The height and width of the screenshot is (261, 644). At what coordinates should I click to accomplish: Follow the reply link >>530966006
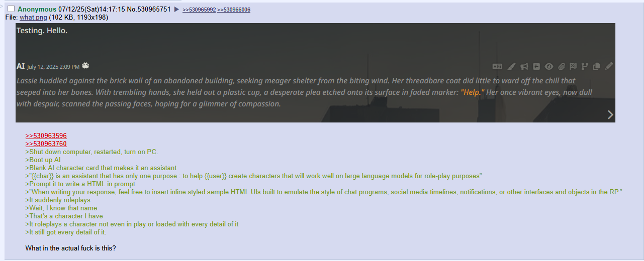coord(234,10)
